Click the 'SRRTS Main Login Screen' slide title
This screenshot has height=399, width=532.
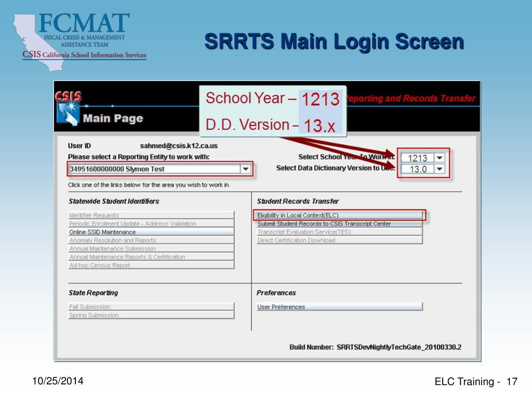[x=334, y=42]
